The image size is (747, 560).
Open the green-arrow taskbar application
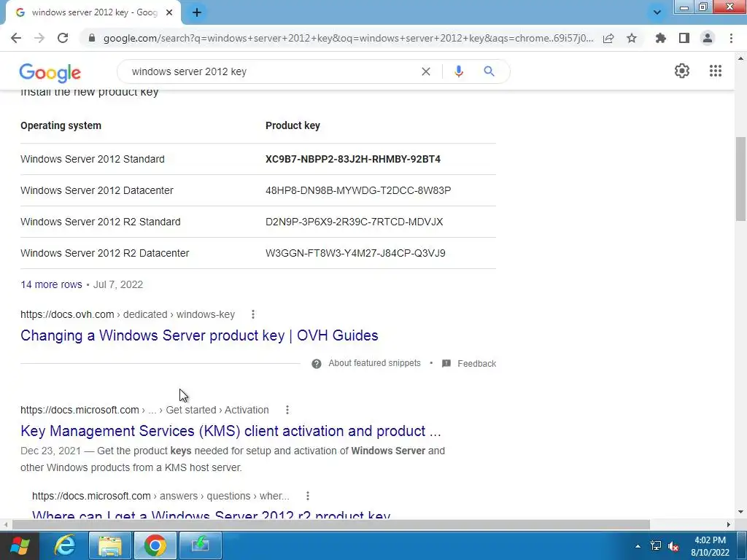click(x=201, y=545)
